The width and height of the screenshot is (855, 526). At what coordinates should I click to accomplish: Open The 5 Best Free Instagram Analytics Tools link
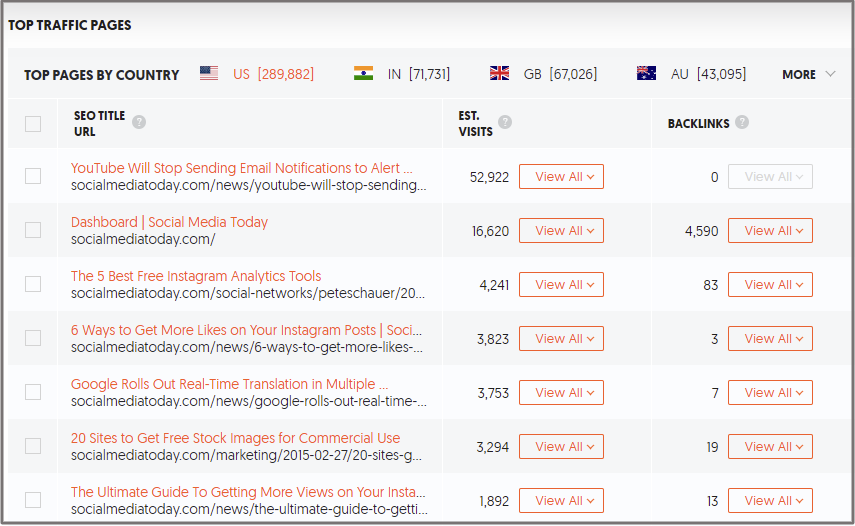click(x=196, y=276)
